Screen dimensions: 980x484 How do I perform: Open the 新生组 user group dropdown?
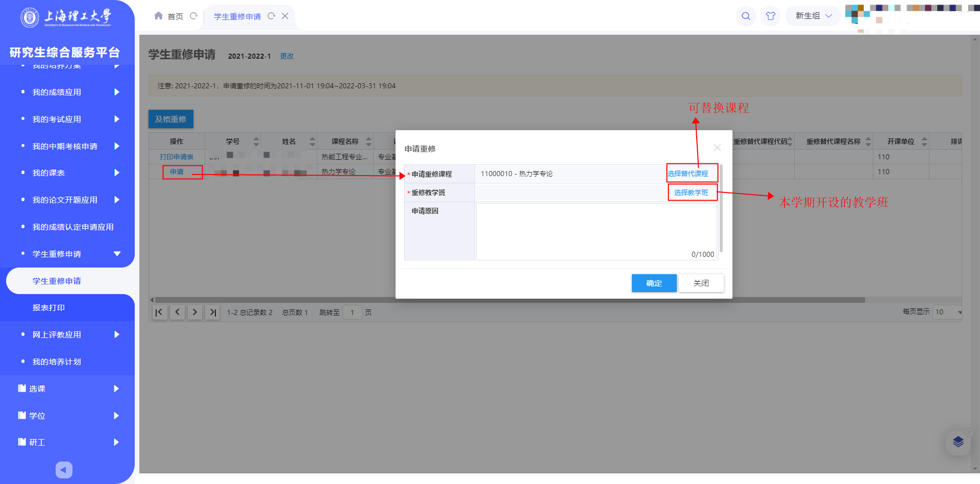pyautogui.click(x=813, y=16)
